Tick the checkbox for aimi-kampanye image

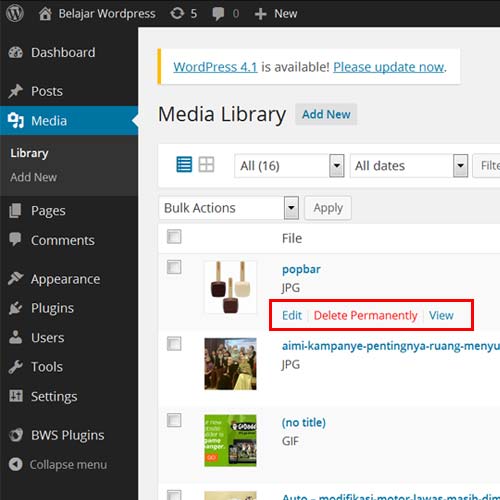click(174, 344)
